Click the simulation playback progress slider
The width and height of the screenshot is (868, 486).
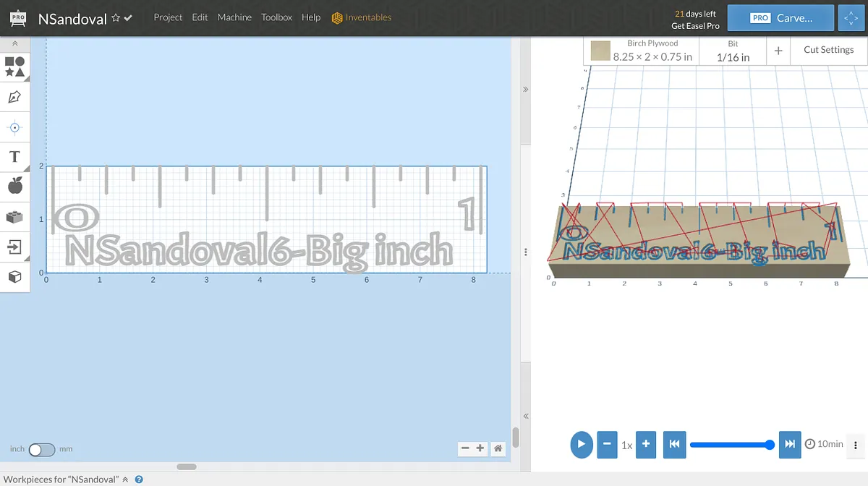[731, 444]
